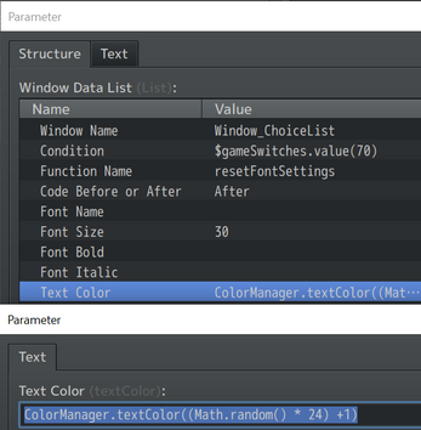Image resolution: width=421 pixels, height=430 pixels.
Task: Select the highlighted Text Color row
Action: [220, 292]
